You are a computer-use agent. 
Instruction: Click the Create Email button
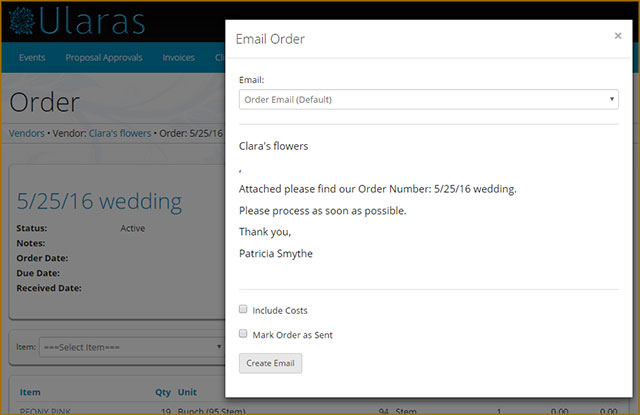click(270, 363)
